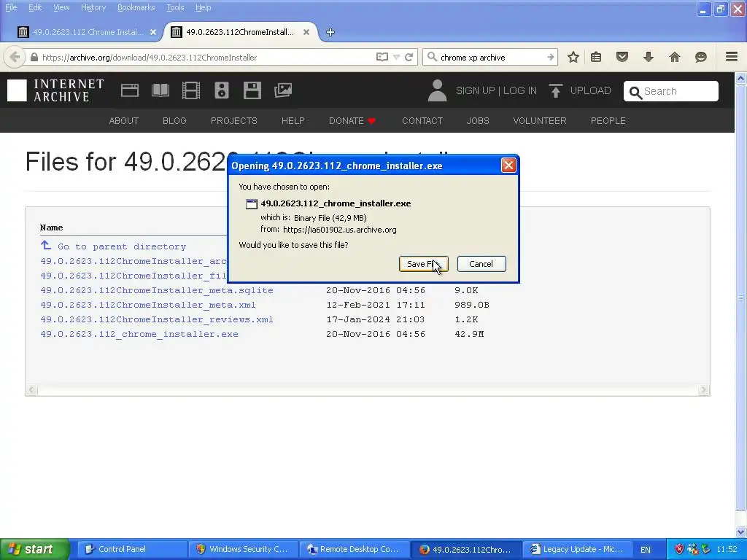Open ChromeInstaller_meta.sqlite file link
Viewport: 747px width, 560px height.
pos(157,290)
